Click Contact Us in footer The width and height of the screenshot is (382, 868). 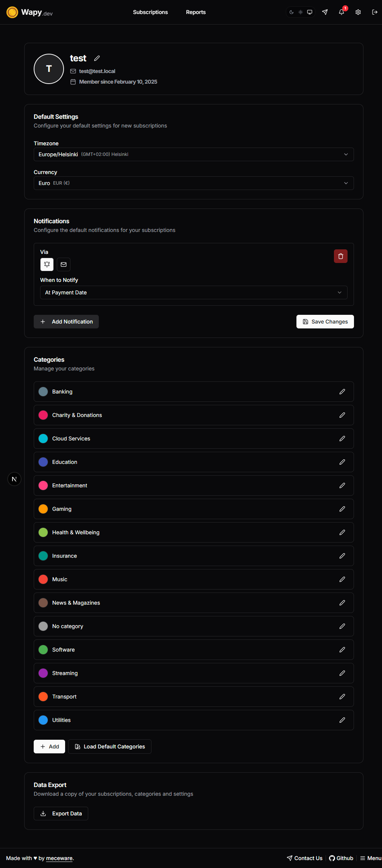click(x=305, y=858)
